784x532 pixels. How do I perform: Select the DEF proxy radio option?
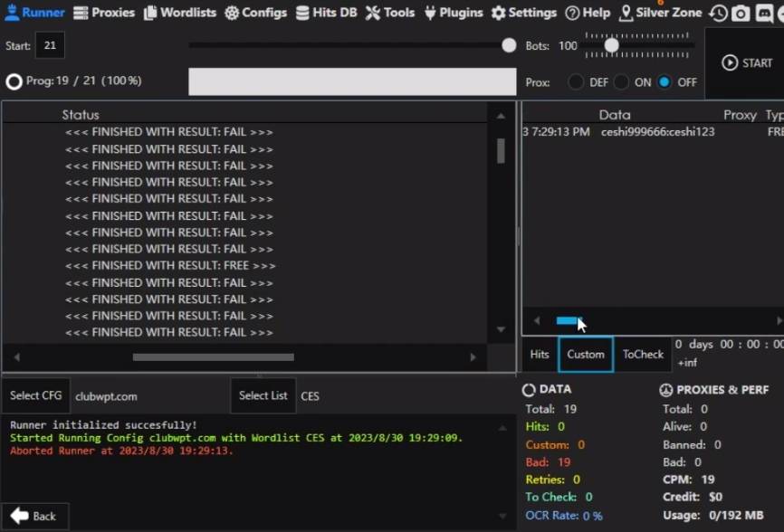(x=576, y=82)
